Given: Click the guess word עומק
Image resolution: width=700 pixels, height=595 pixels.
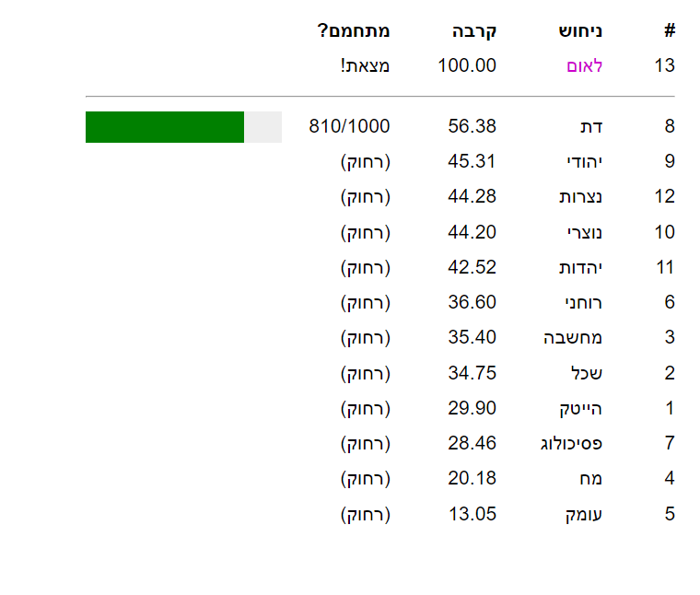Looking at the screenshot, I should click(584, 514).
